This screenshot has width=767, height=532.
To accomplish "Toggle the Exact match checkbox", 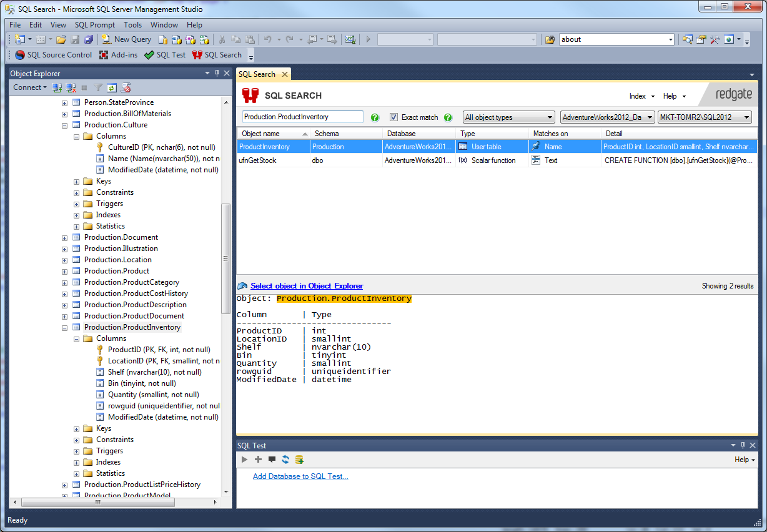I will (394, 117).
